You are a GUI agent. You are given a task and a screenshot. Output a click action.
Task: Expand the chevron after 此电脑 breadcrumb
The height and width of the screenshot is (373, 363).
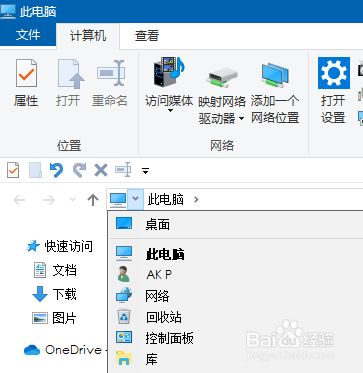[x=196, y=200]
